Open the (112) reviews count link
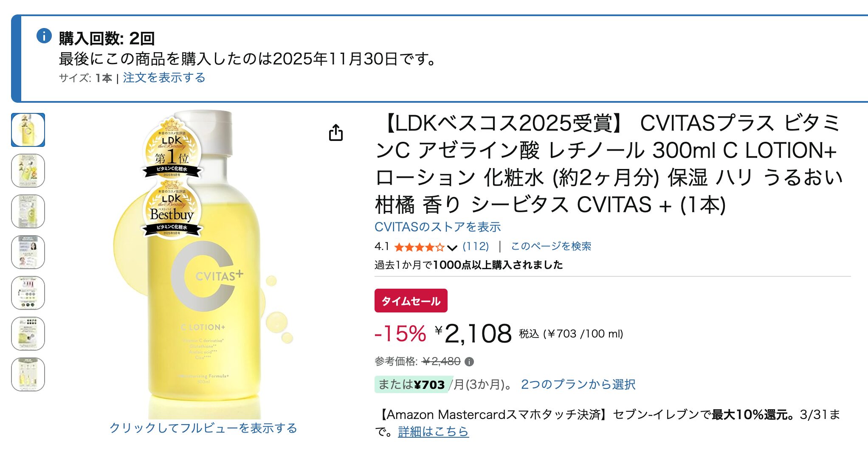Image resolution: width=868 pixels, height=450 pixels. 476,246
